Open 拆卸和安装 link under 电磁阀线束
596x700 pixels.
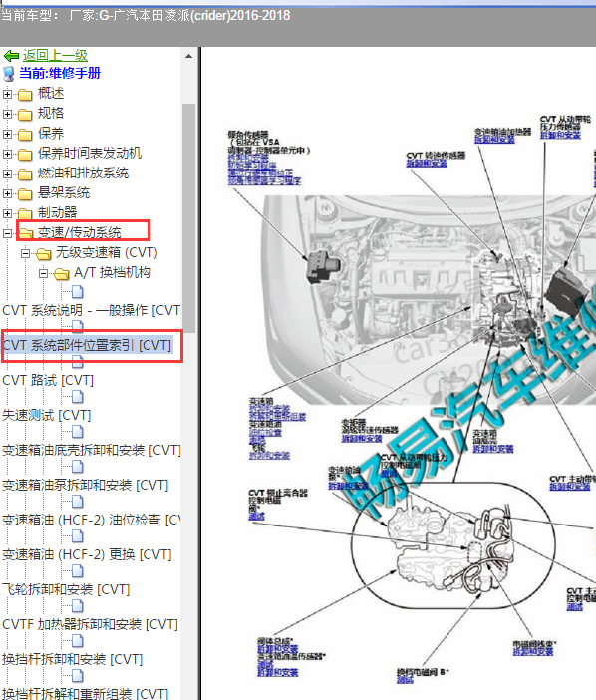tap(533, 652)
